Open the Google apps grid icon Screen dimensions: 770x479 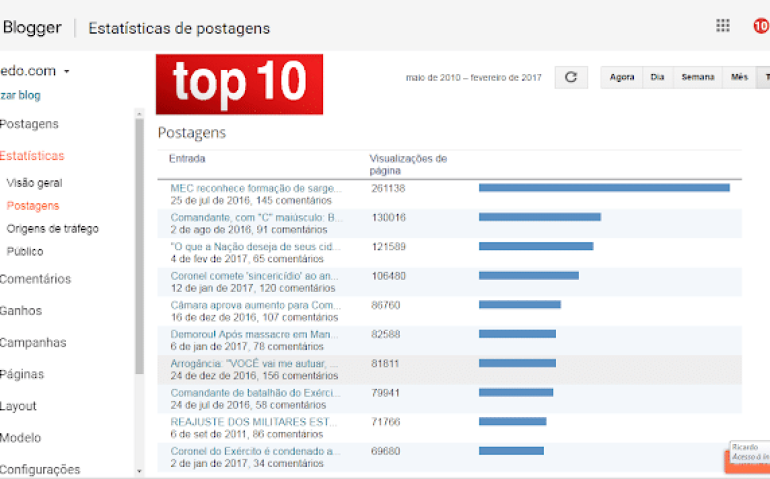(722, 26)
